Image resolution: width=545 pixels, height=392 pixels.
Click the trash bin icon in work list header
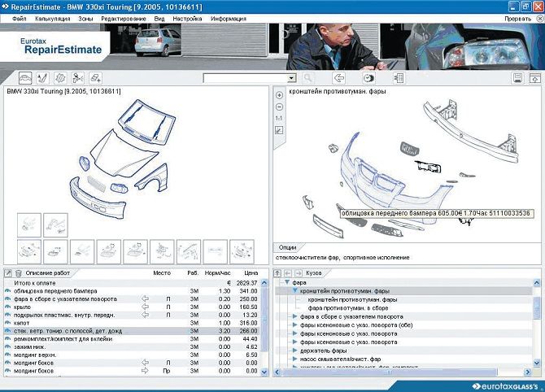[x=19, y=273]
